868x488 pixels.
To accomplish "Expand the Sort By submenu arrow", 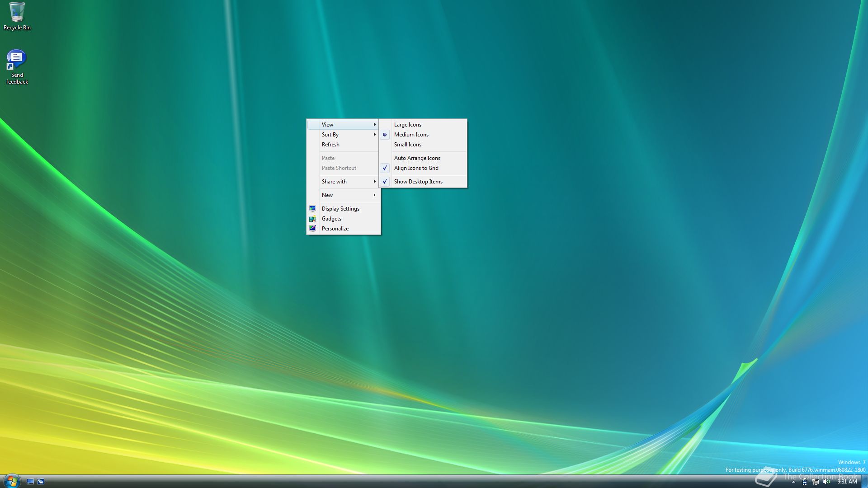I will tap(374, 135).
